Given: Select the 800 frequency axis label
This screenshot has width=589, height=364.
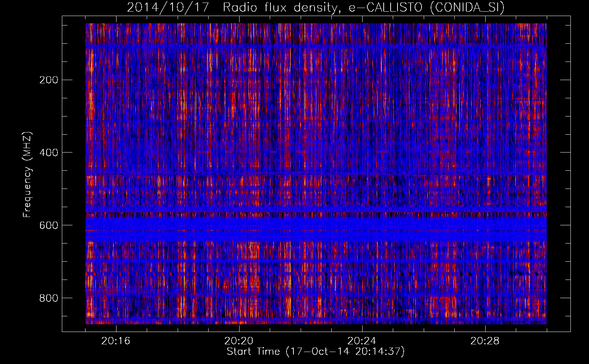Looking at the screenshot, I should 49,298.
